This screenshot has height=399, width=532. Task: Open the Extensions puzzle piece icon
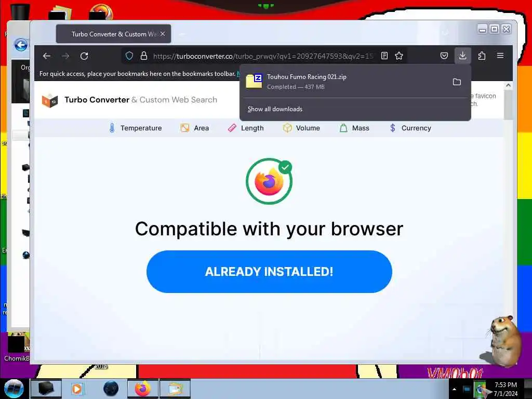(482, 56)
